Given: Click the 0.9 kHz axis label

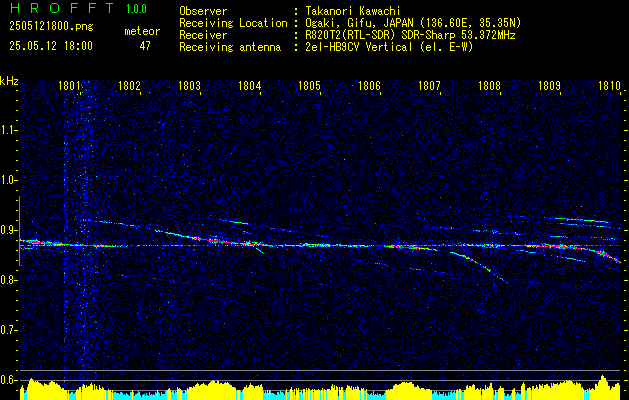Looking at the screenshot, I should 8,230.
